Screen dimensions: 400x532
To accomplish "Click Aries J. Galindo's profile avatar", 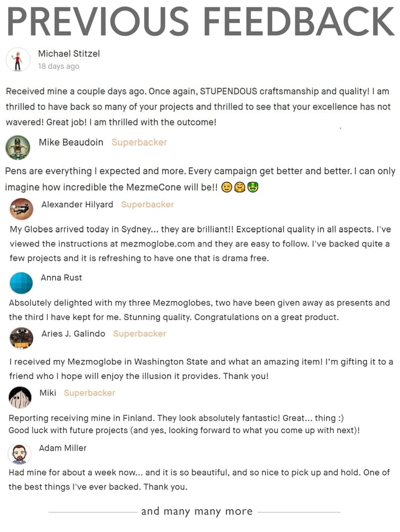I will click(22, 338).
